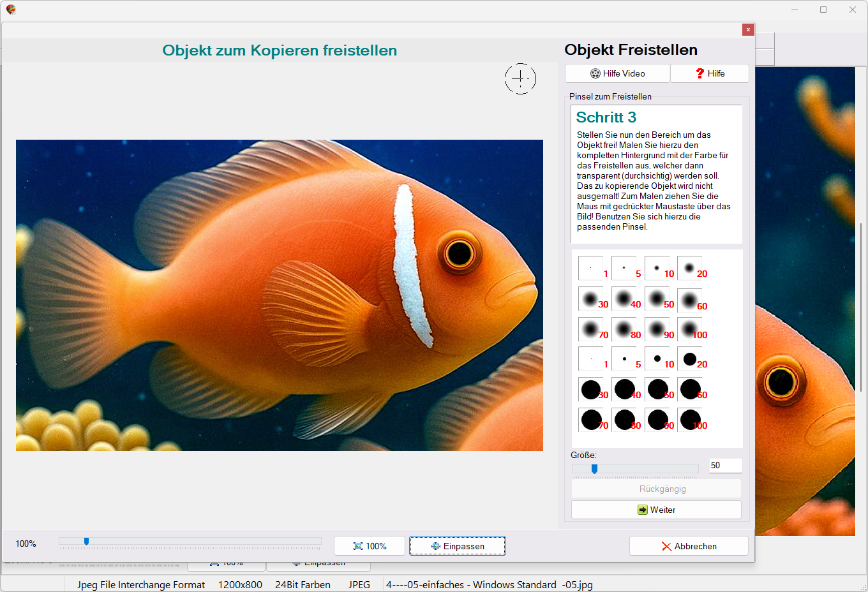Viewport: 868px width, 592px height.
Task: Choose the hard brush size 100
Action: click(690, 420)
